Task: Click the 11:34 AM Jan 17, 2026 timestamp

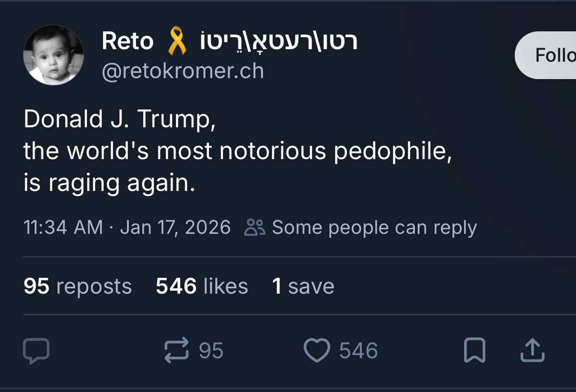Action: 127,227
